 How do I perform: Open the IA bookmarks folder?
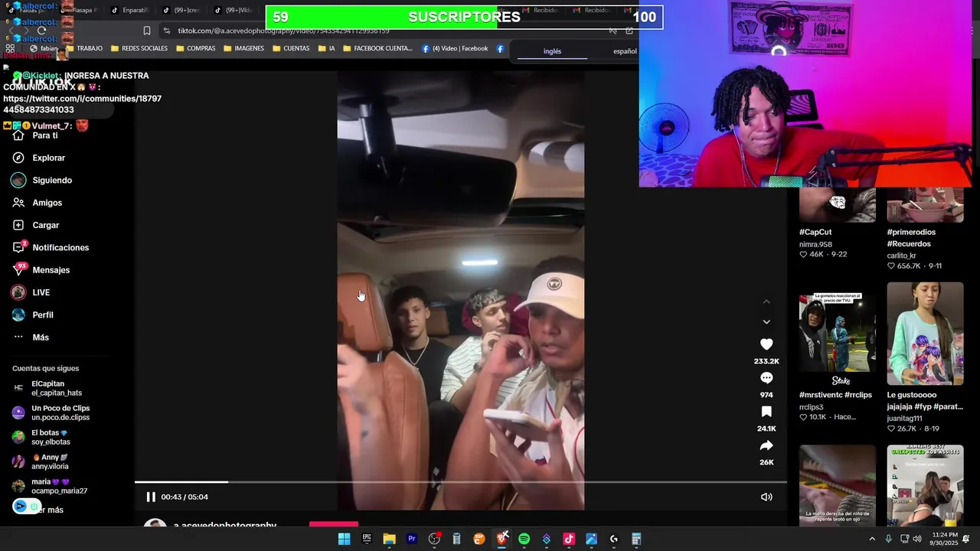(x=325, y=48)
